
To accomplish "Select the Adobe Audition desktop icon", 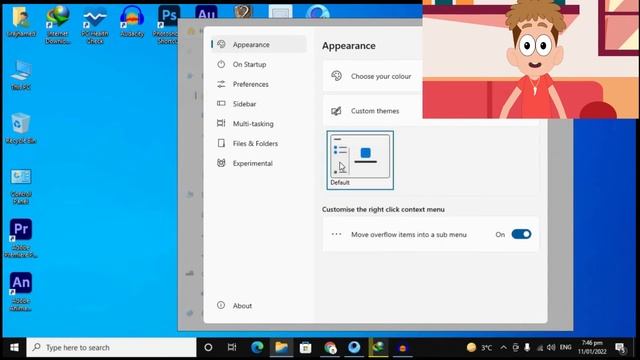I will coord(206,13).
